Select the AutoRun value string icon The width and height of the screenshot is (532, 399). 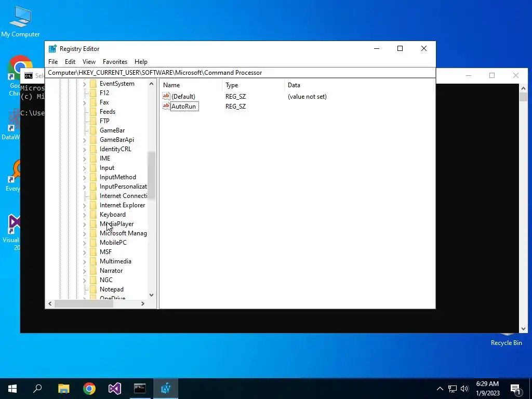(166, 106)
